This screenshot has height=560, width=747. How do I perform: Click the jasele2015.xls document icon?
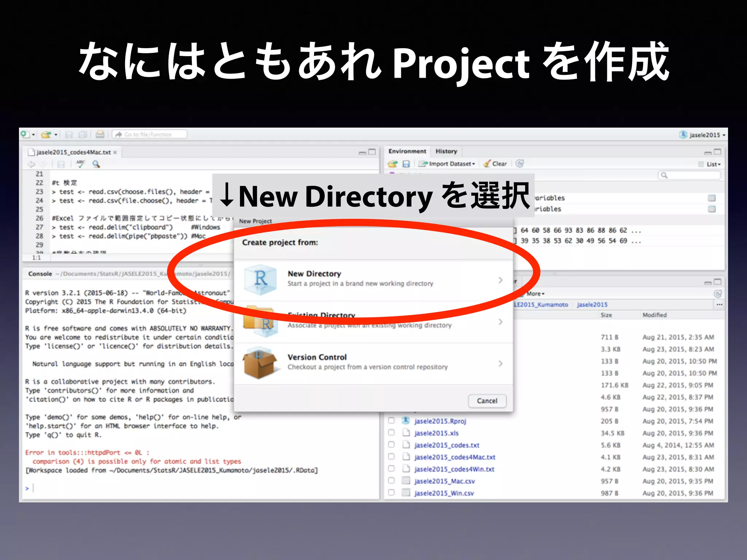click(x=406, y=433)
